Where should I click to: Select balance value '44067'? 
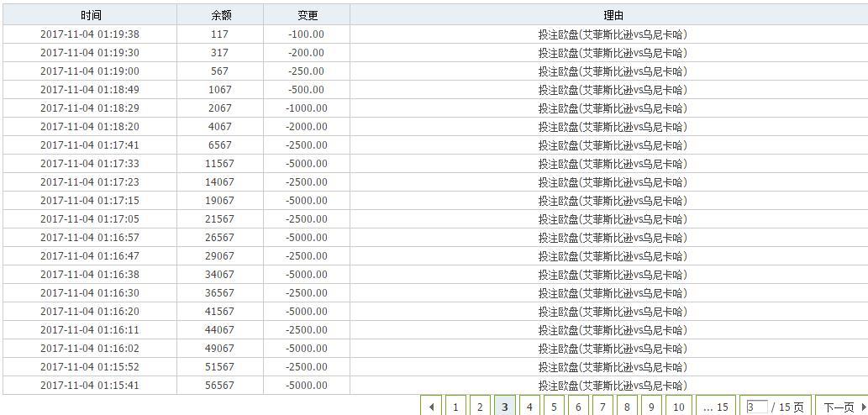click(220, 330)
